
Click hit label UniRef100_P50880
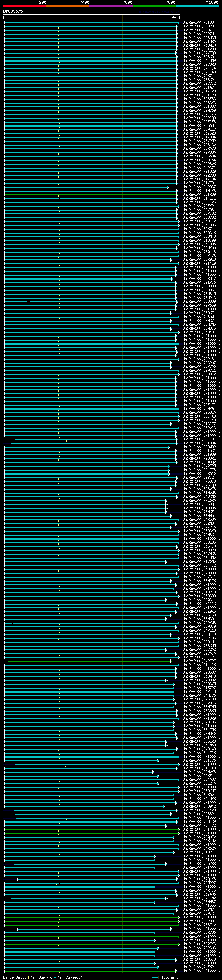point(199,569)
